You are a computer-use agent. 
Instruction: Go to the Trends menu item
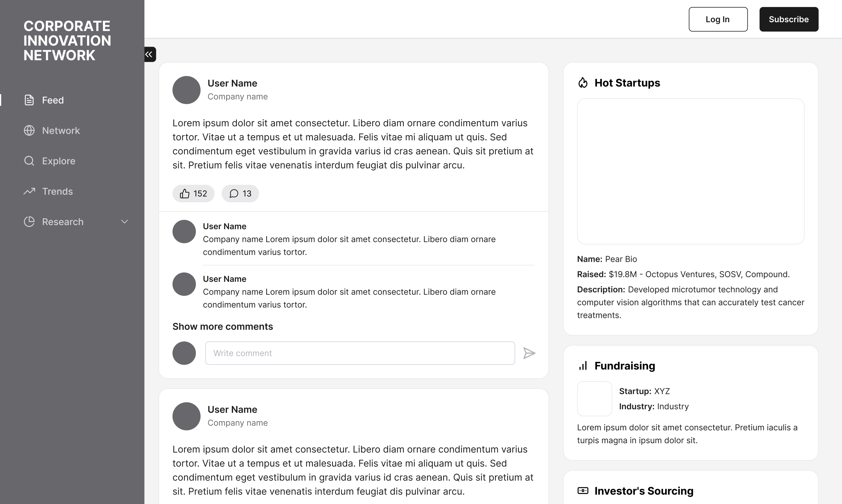pyautogui.click(x=57, y=191)
